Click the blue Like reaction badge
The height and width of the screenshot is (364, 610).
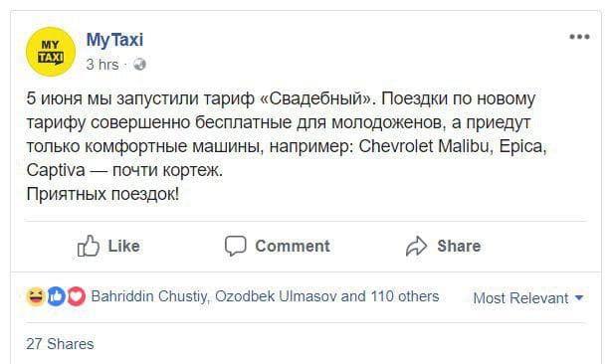pos(57,296)
